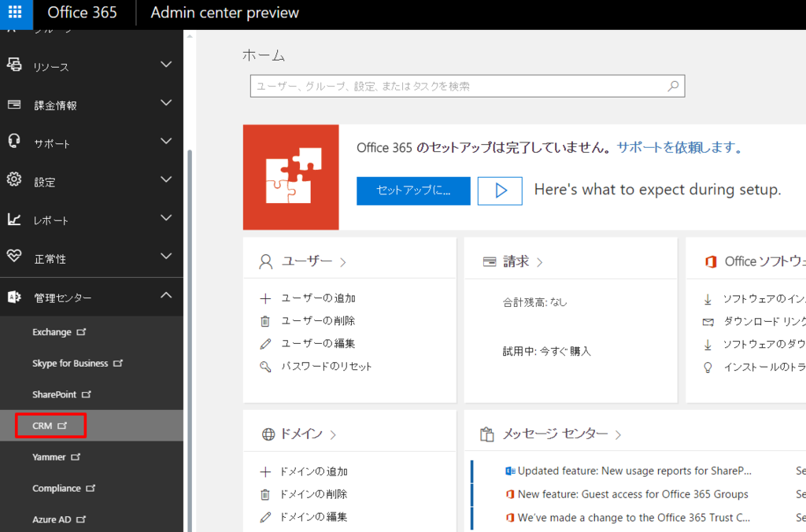Viewport: 806px width, 532px height.
Task: Expand the 設定 section
Action: coord(166,179)
